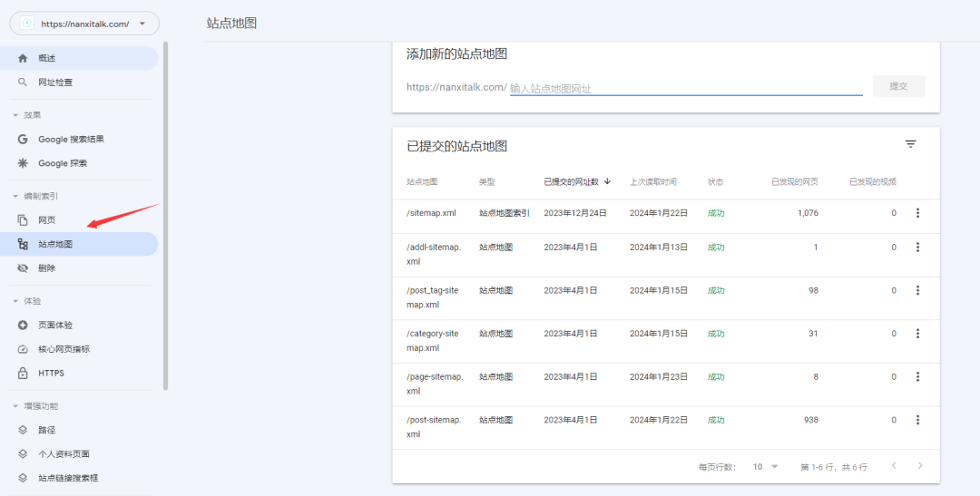This screenshot has width=980, height=496.
Task: Click the sitemap icon beside 站点地图
Action: click(x=23, y=244)
